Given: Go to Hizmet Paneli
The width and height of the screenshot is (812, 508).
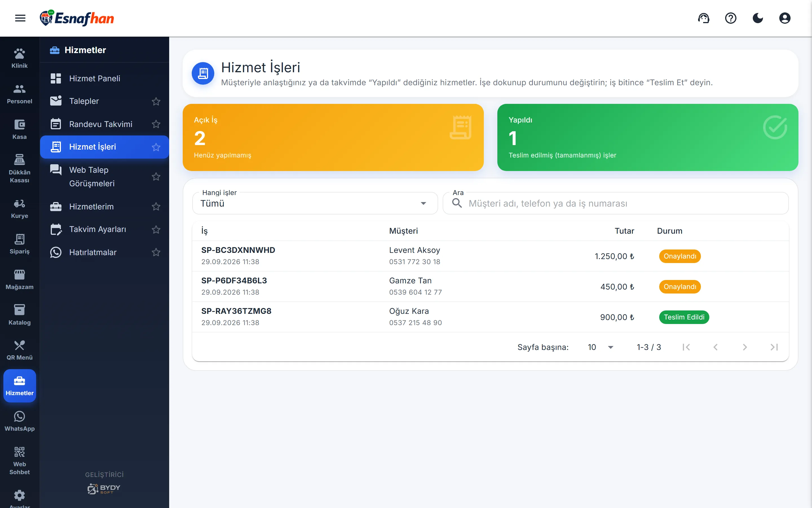Looking at the screenshot, I should pos(104,78).
